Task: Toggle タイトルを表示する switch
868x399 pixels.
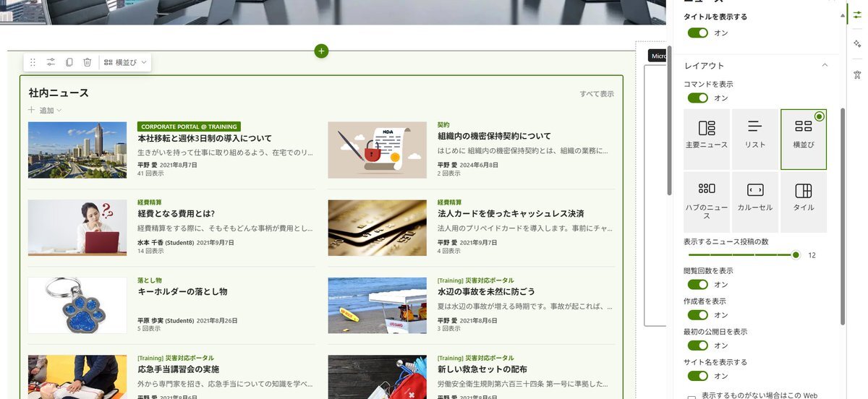Action: (697, 33)
